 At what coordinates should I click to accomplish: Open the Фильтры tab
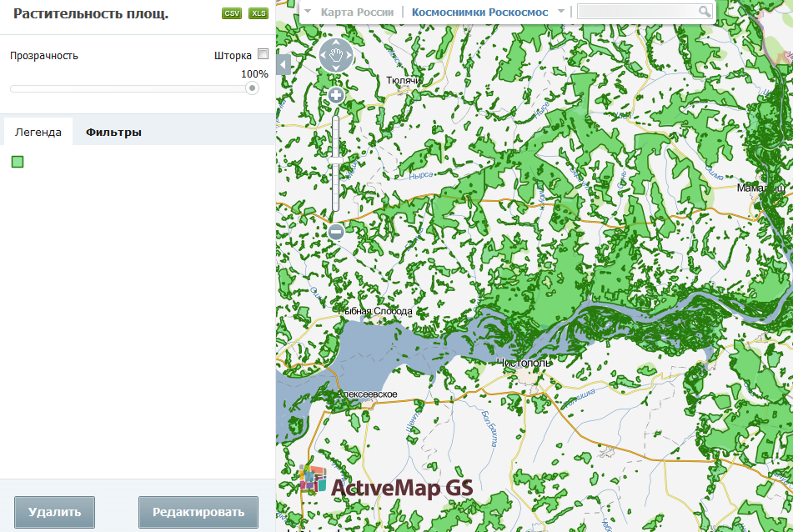pos(113,132)
